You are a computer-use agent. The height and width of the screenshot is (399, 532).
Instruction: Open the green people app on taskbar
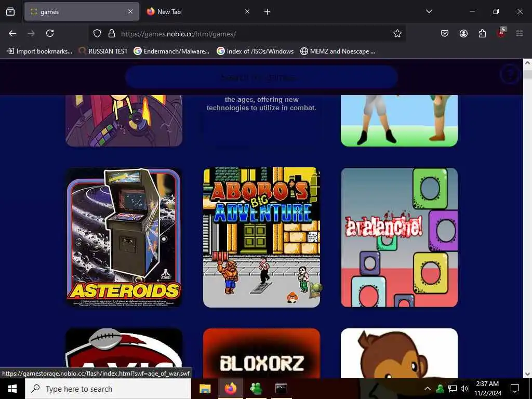[x=256, y=389]
